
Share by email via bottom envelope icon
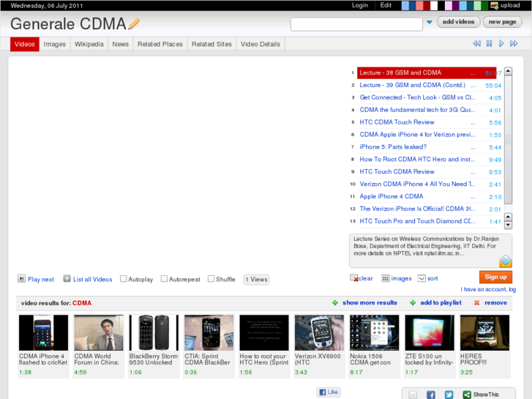coord(413,395)
